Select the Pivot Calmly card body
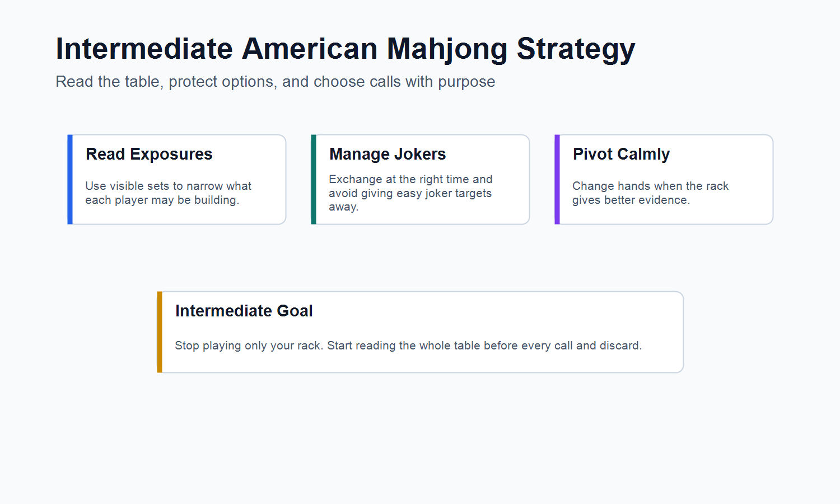 coord(664,179)
